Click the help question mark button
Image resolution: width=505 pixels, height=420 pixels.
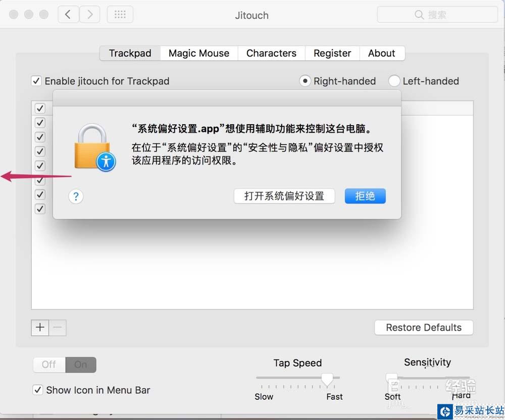point(76,196)
